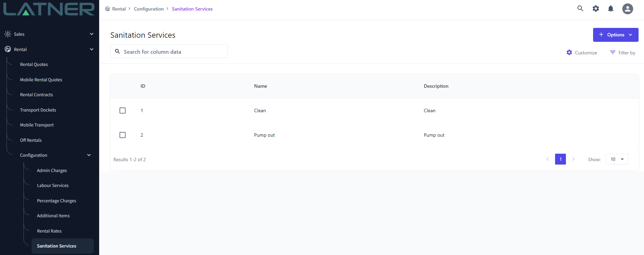This screenshot has height=255, width=644.
Task: Click the LATNER logo
Action: tap(49, 9)
